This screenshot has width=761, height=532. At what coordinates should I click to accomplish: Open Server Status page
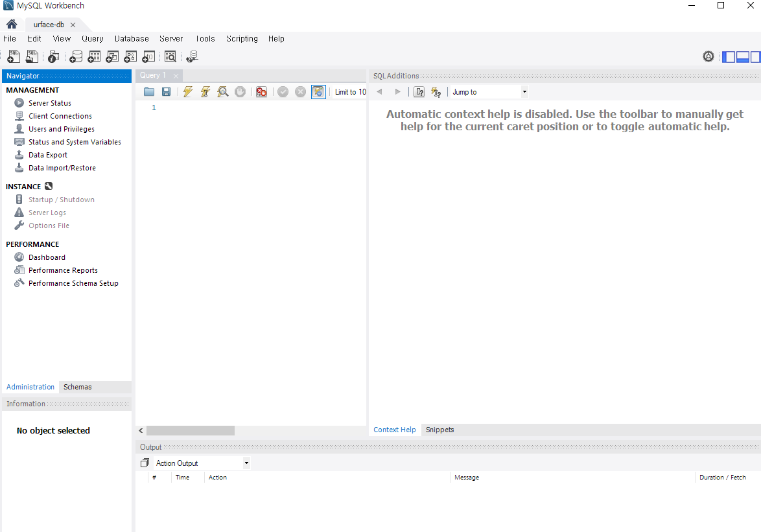point(49,103)
